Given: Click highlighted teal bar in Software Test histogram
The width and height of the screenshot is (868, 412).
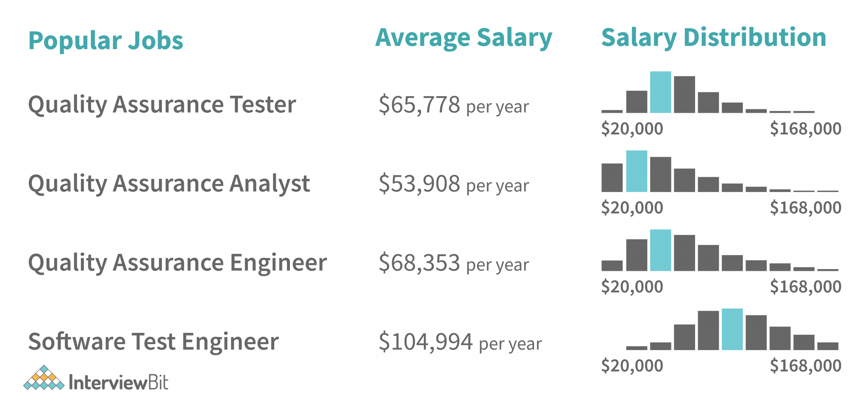Looking at the screenshot, I should pyautogui.click(x=732, y=329).
